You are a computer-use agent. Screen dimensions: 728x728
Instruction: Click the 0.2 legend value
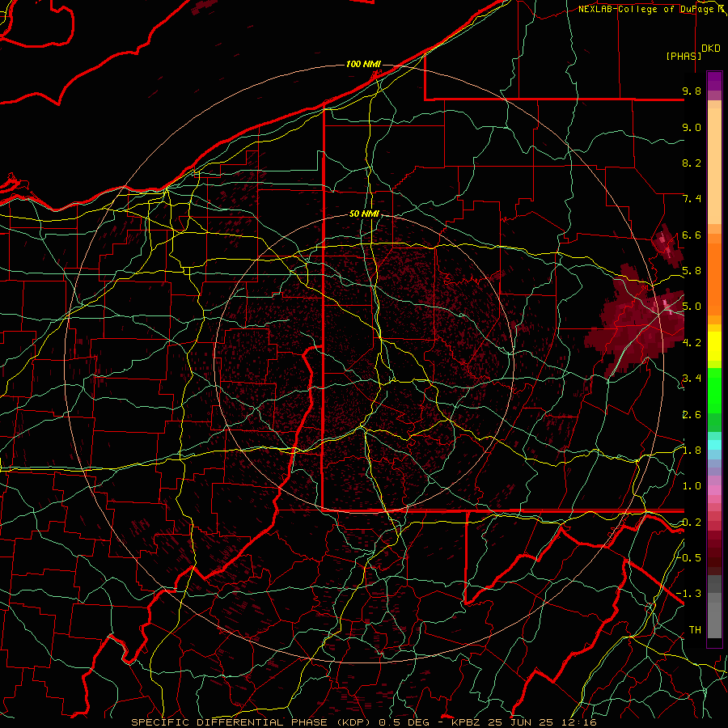coord(692,523)
